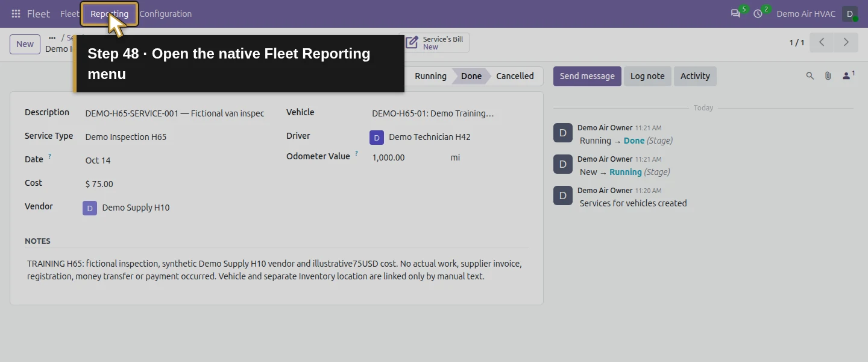The height and width of the screenshot is (362, 868).
Task: Click avatar beside New → Running message
Action: (x=563, y=164)
